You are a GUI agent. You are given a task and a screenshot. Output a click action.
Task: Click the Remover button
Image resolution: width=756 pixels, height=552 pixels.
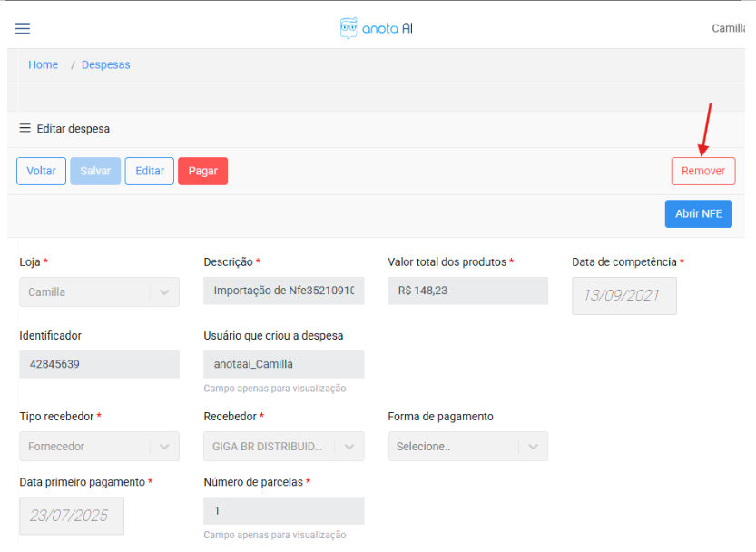click(703, 171)
